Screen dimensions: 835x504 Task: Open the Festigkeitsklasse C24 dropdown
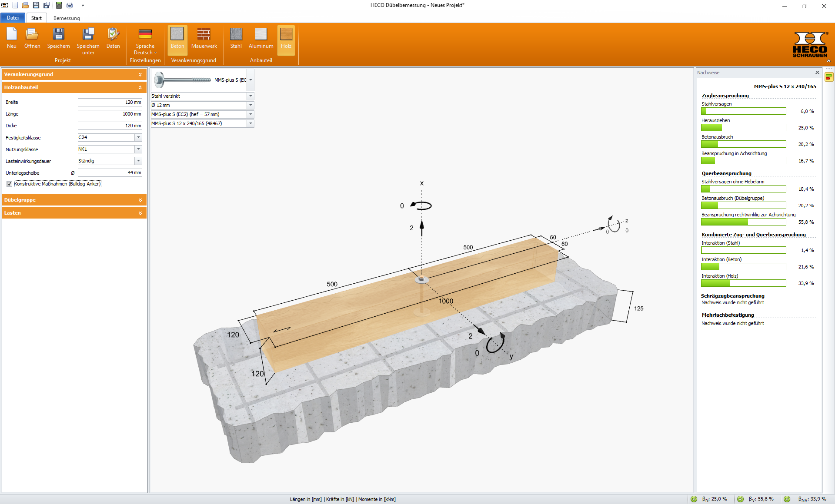(138, 138)
